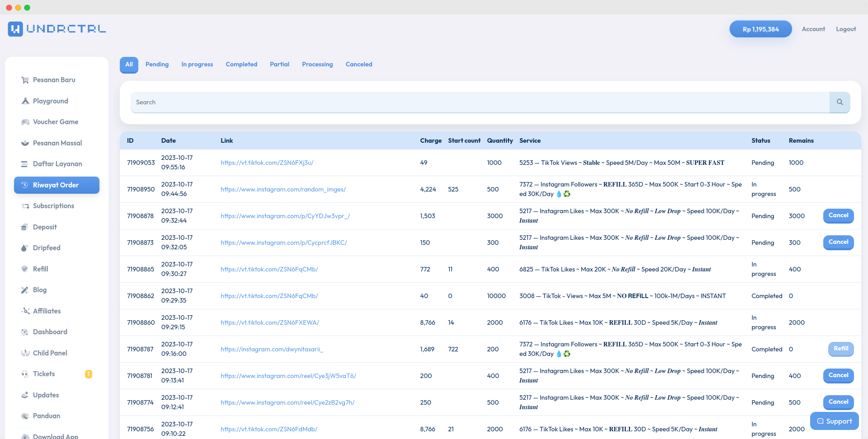The width and height of the screenshot is (868, 439).
Task: Open the TikTok link of order 71909053
Action: point(267,163)
